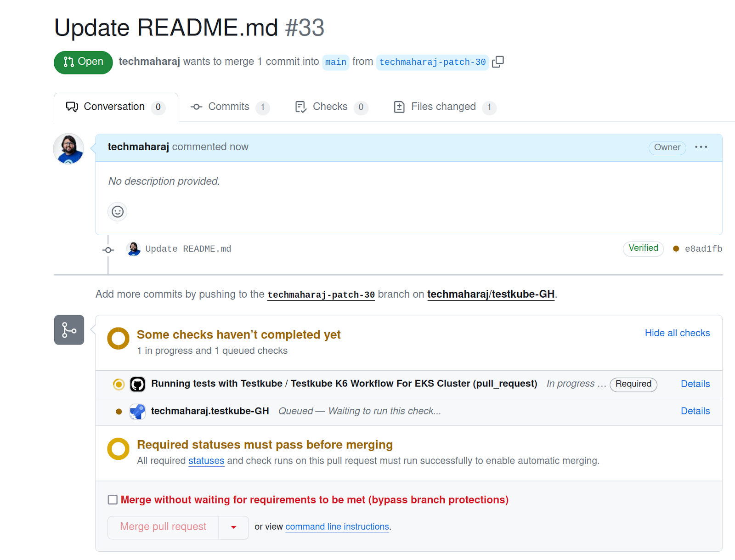Open commit hash e8ad1fb
The image size is (735, 560).
point(703,249)
